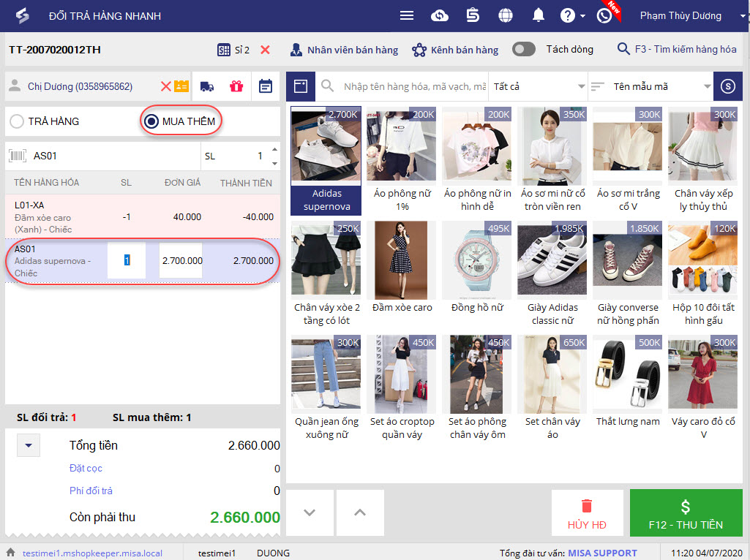Select Thắt lưng nam product tile
750x560 pixels.
pos(628,390)
